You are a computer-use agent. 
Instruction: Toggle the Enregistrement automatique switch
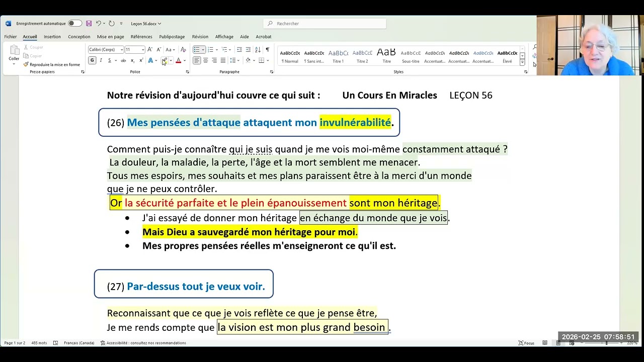coord(74,23)
